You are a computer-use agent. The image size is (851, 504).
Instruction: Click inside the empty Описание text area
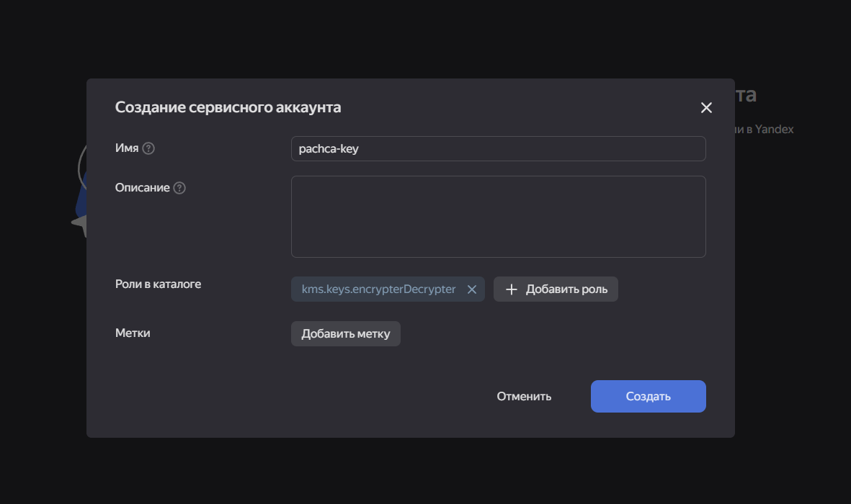pyautogui.click(x=497, y=216)
